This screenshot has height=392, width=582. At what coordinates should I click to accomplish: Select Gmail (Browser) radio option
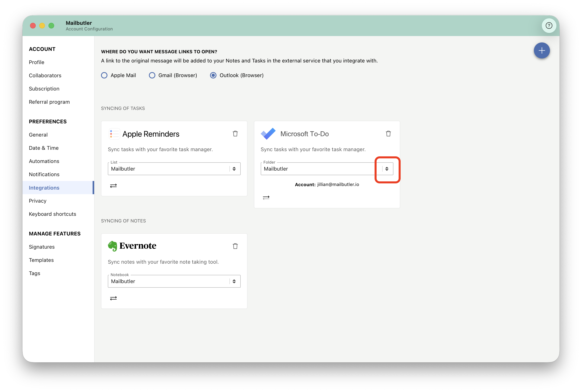tap(152, 75)
